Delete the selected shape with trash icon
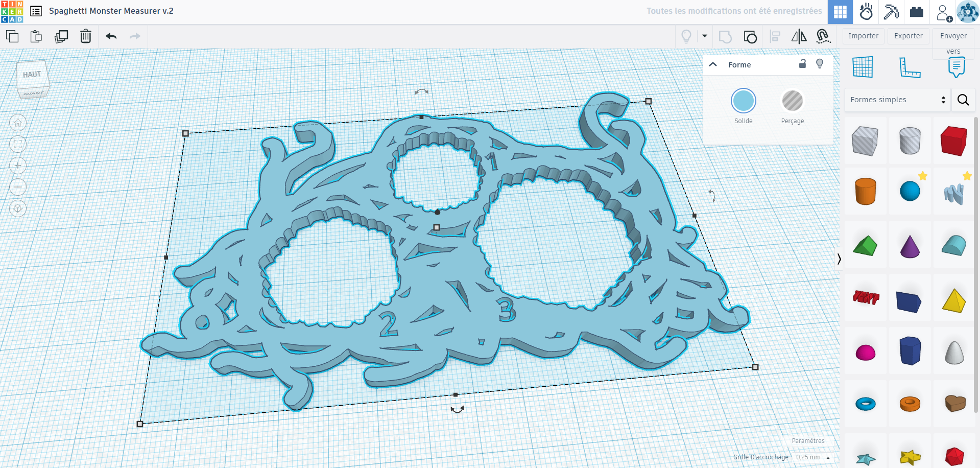The image size is (980, 468). click(86, 36)
